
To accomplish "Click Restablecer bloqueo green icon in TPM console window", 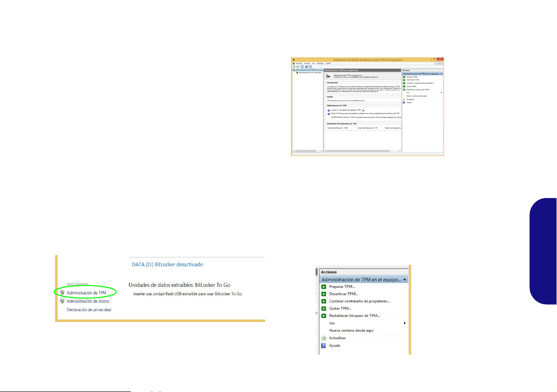I will point(404,89).
